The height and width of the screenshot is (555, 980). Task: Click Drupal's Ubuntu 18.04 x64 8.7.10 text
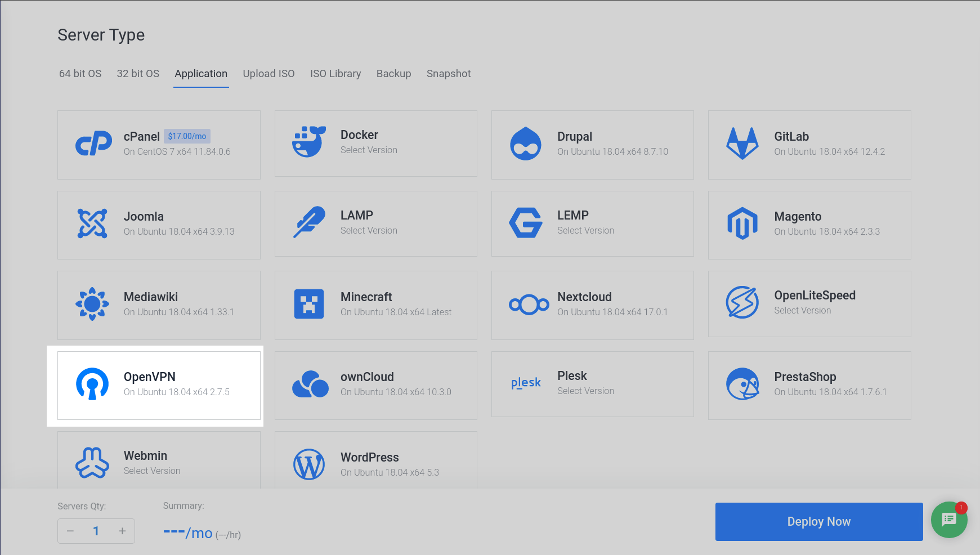[x=612, y=152]
